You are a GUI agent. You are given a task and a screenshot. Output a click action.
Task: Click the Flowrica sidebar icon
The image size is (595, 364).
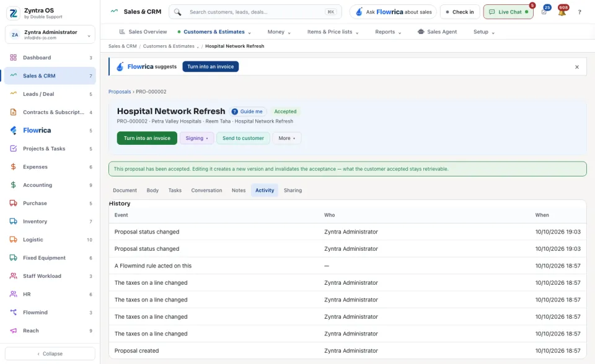[x=13, y=131]
